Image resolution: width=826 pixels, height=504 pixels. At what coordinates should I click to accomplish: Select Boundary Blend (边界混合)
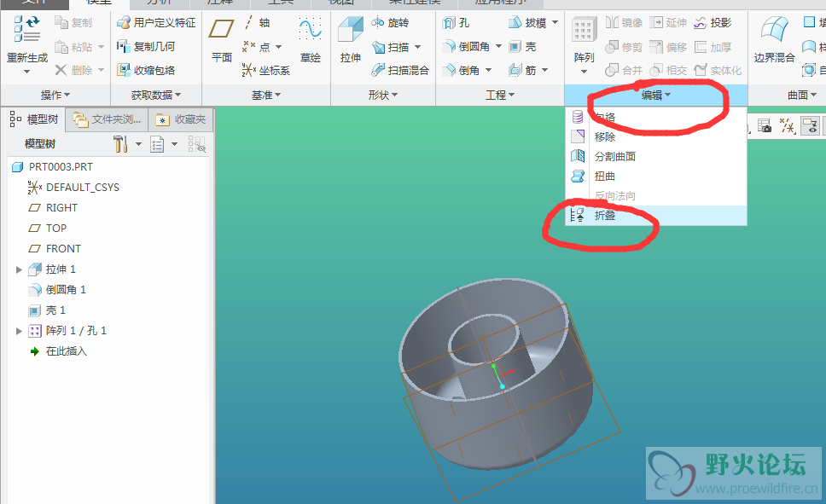pyautogui.click(x=774, y=39)
